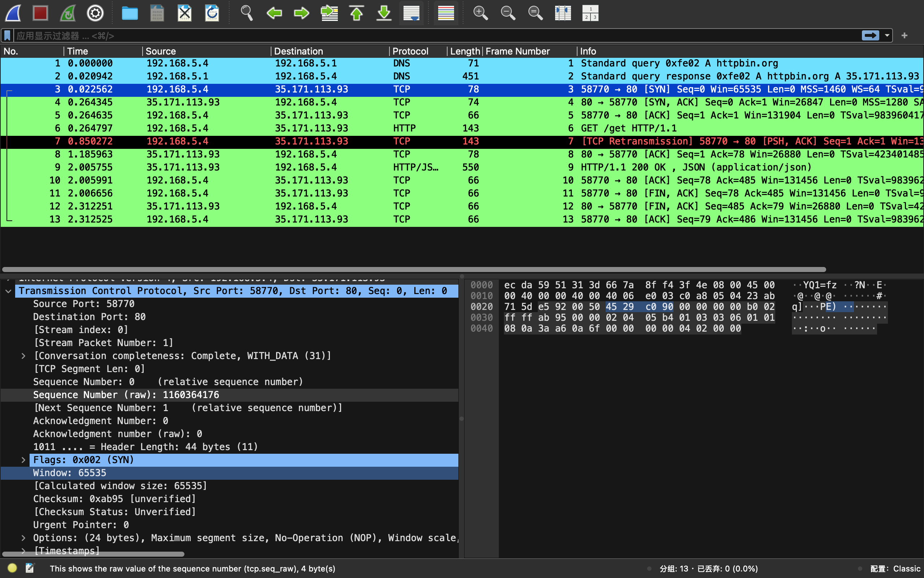The image size is (924, 578).
Task: Select packet 2 DNS query response
Action: [x=462, y=77]
